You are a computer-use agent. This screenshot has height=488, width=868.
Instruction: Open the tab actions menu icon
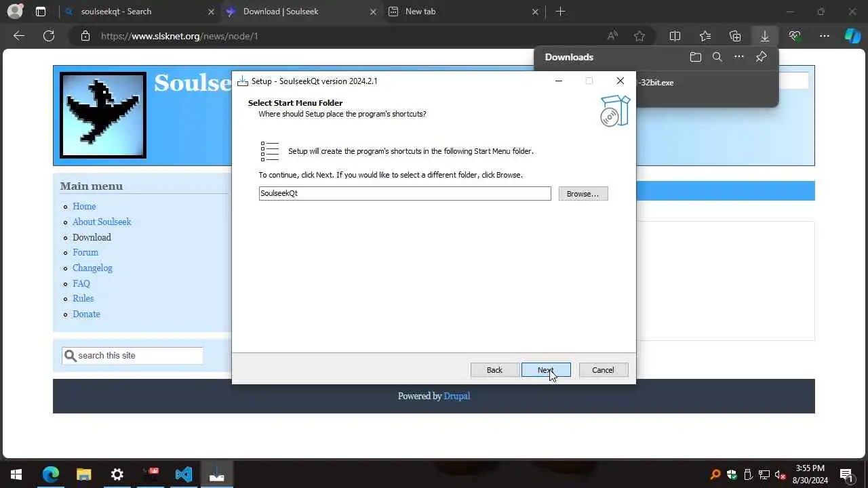point(41,12)
